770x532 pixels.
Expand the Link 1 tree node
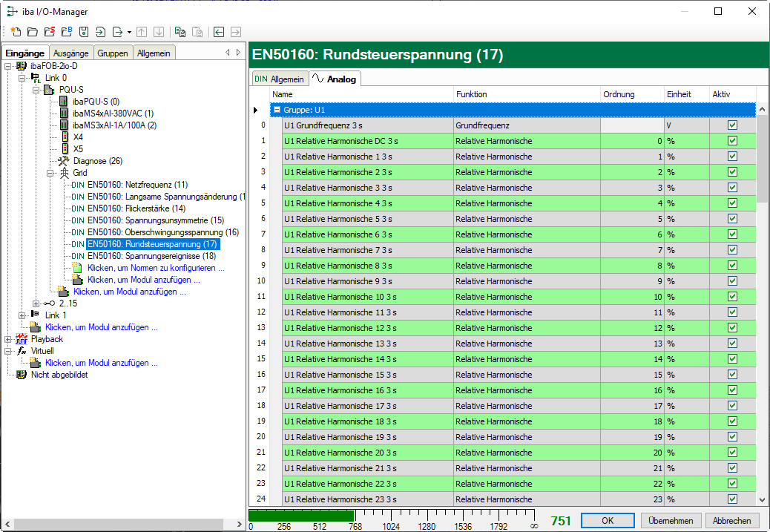point(22,315)
